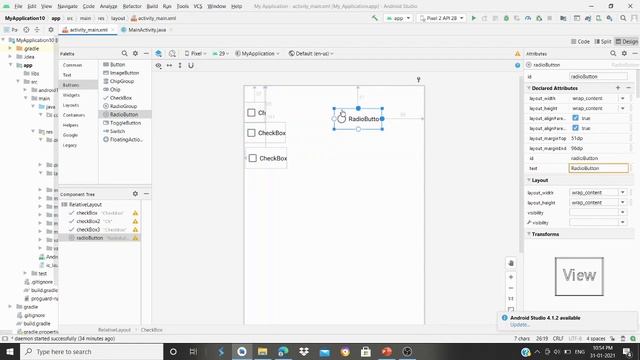Remove attribute with Declared Attributes minus icon
640x360 pixels.
pyautogui.click(x=629, y=88)
